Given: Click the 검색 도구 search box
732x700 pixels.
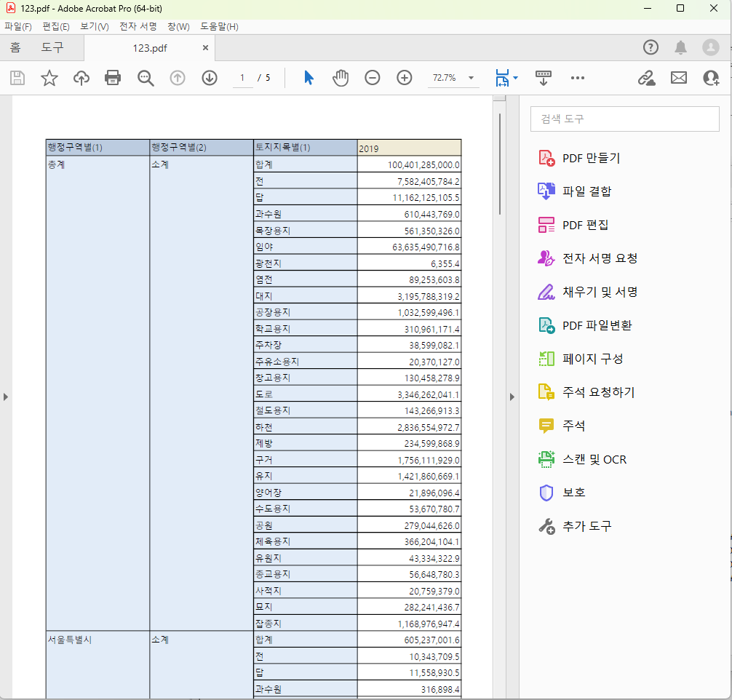Looking at the screenshot, I should [624, 119].
